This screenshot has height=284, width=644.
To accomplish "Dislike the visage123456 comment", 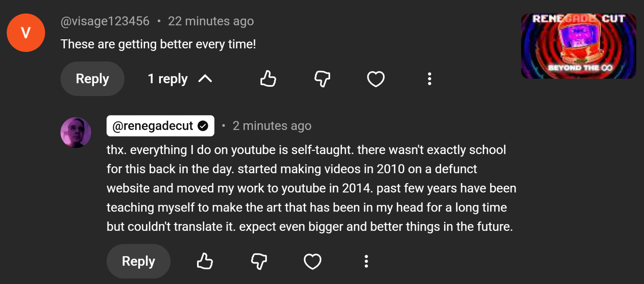I will [x=322, y=79].
